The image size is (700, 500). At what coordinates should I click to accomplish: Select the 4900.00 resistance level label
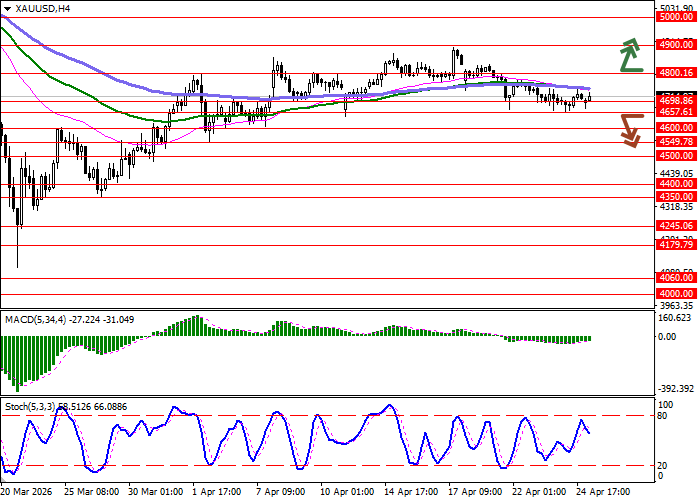pyautogui.click(x=676, y=45)
